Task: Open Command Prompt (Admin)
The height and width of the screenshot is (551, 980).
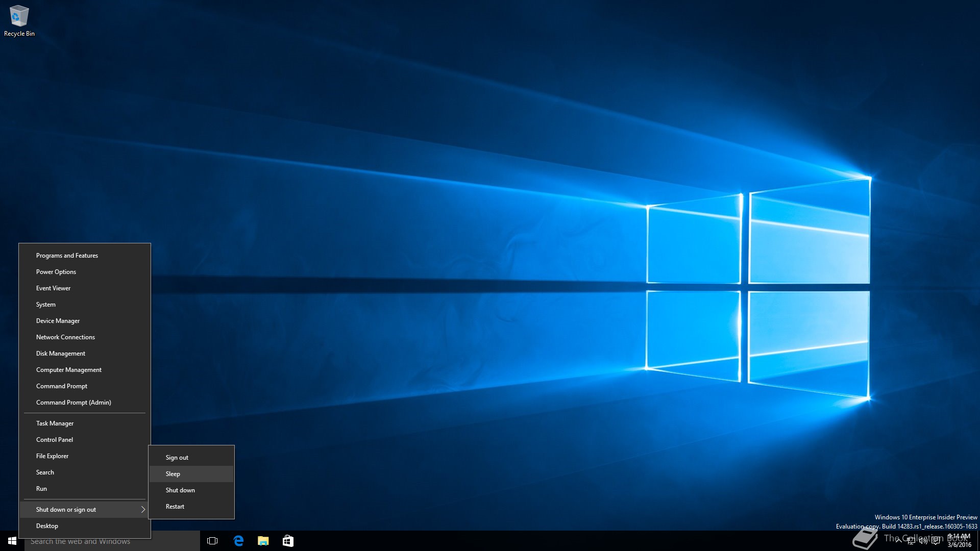Action: (73, 403)
